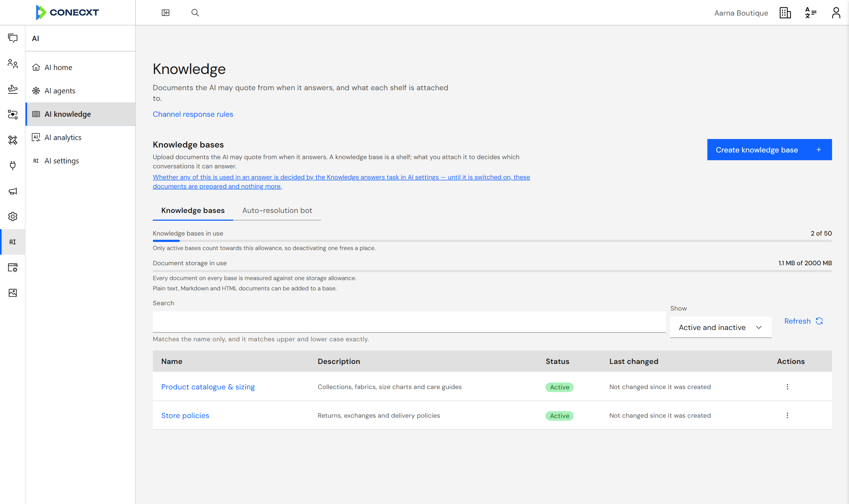Expand the Active and inactive dropdown

[x=721, y=328]
